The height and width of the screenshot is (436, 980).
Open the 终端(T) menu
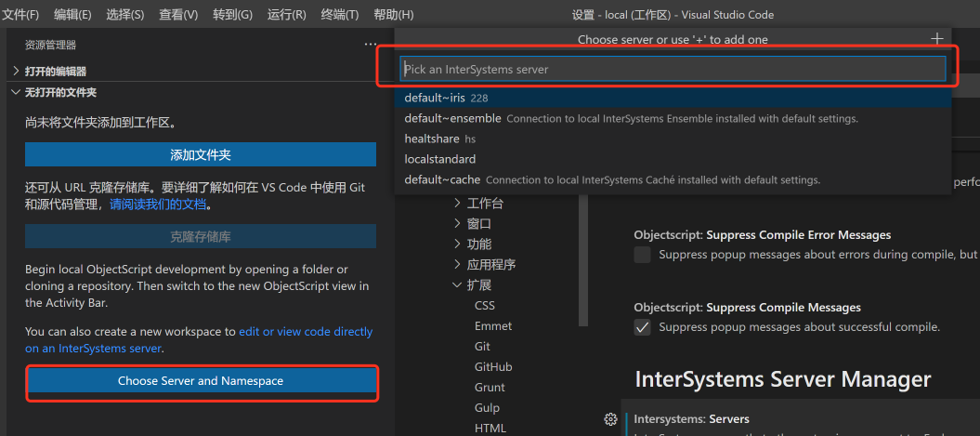(339, 14)
